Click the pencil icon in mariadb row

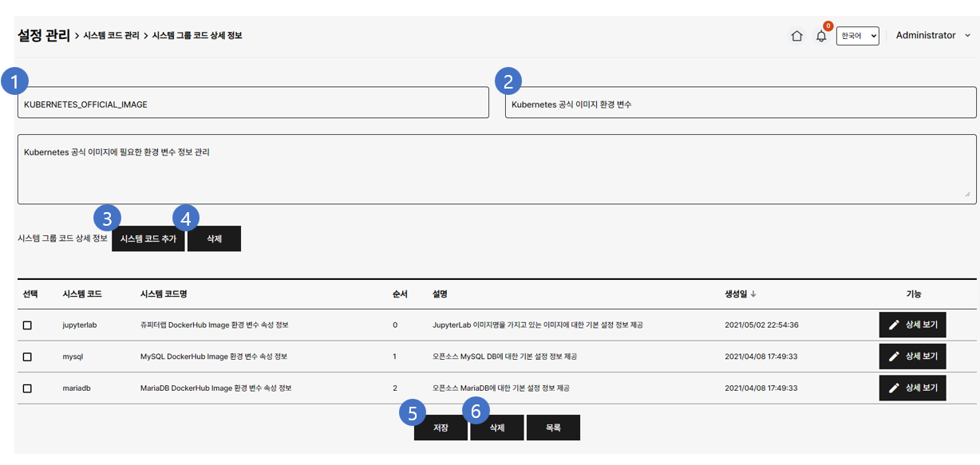(894, 388)
